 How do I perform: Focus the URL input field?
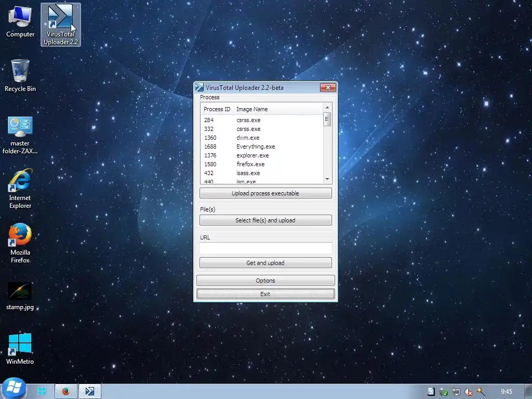pyautogui.click(x=265, y=248)
